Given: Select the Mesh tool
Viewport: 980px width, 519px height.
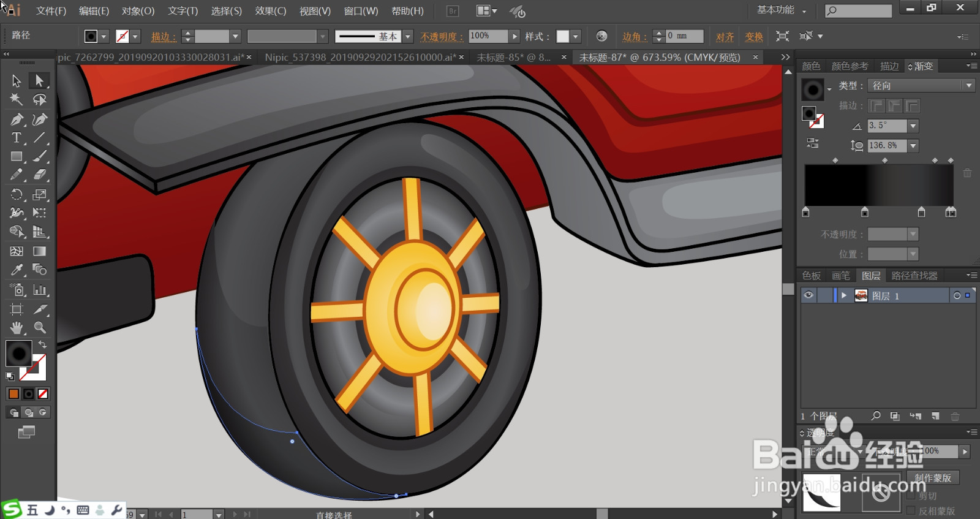Looking at the screenshot, I should [x=17, y=251].
